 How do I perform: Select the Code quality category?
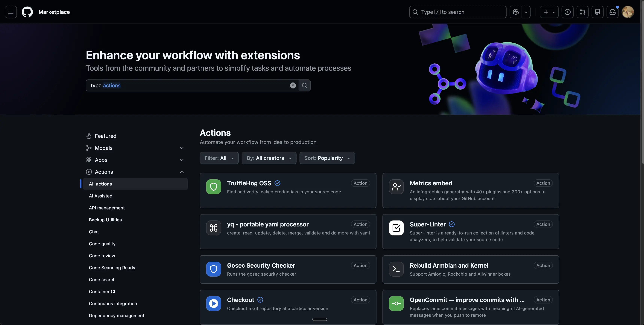tap(102, 244)
